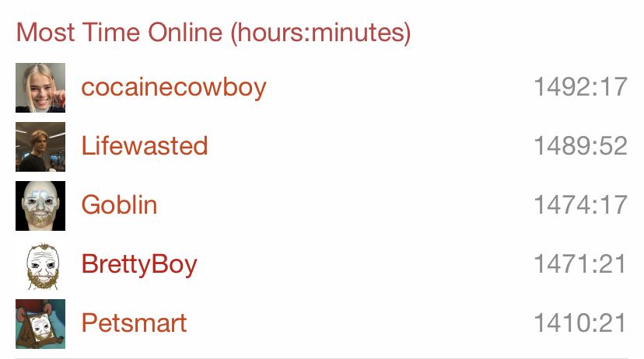Click the 1474:17 time value
The height and width of the screenshot is (359, 644).
tap(580, 205)
